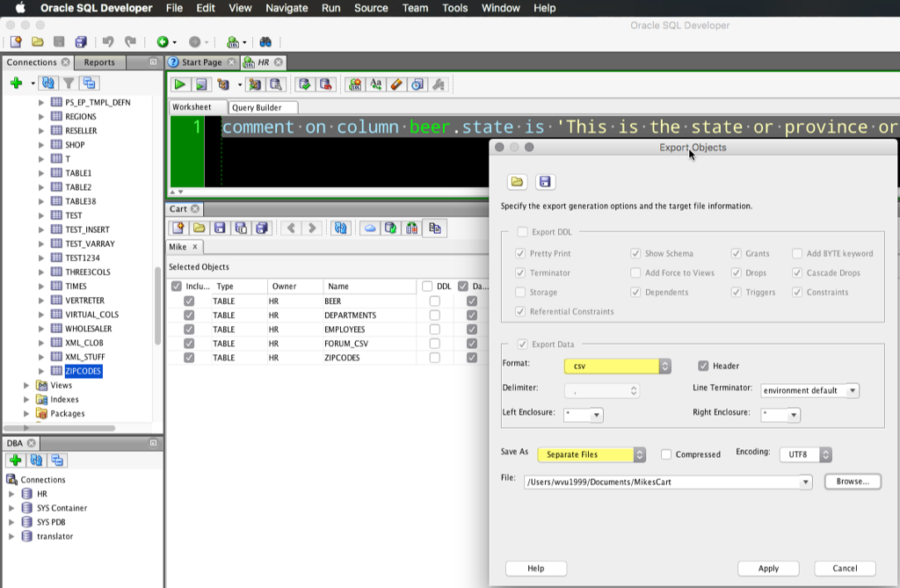900x588 pixels.
Task: Switch to the Query Builder tab
Action: click(x=256, y=107)
